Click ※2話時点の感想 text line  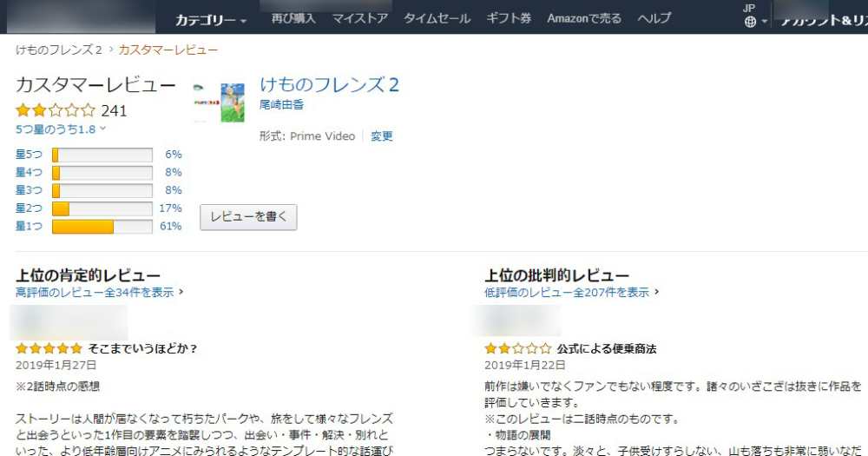pos(57,387)
